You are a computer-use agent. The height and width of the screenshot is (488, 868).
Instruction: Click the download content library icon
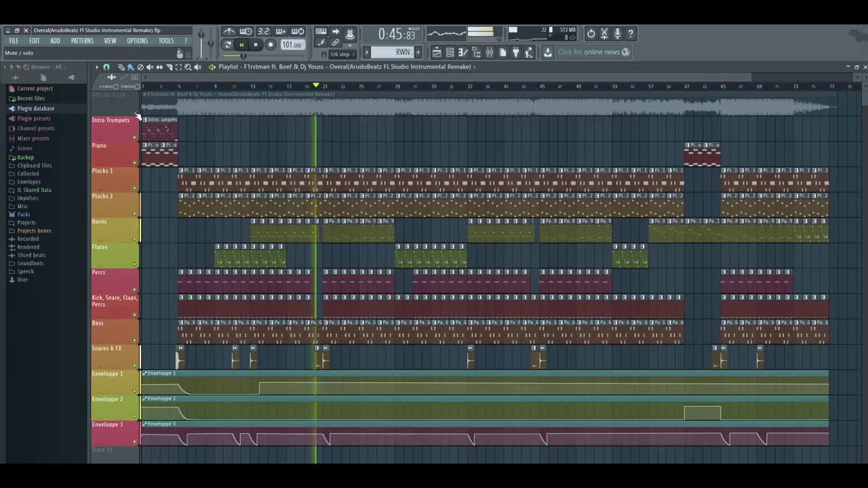[x=547, y=52]
